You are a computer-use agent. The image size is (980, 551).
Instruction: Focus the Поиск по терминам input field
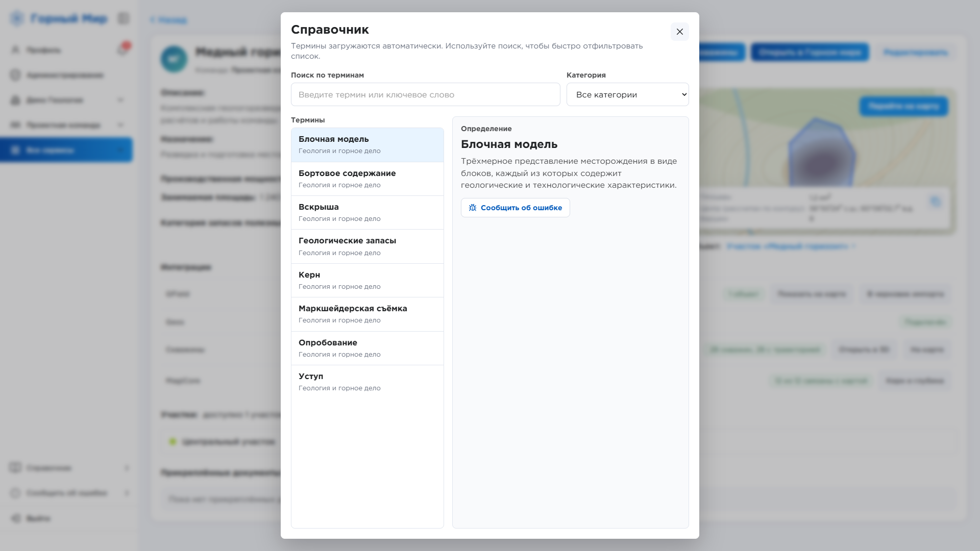425,94
